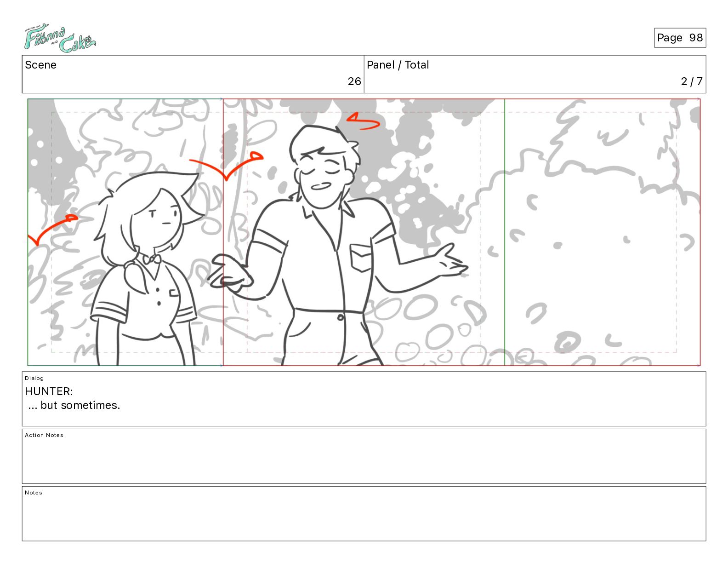Click inside the Action Notes field
The width and height of the screenshot is (728, 563).
[364, 456]
